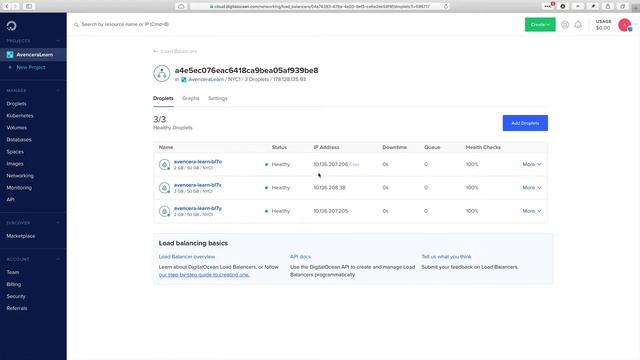Copy IP address 10.136.207.206

click(x=354, y=164)
